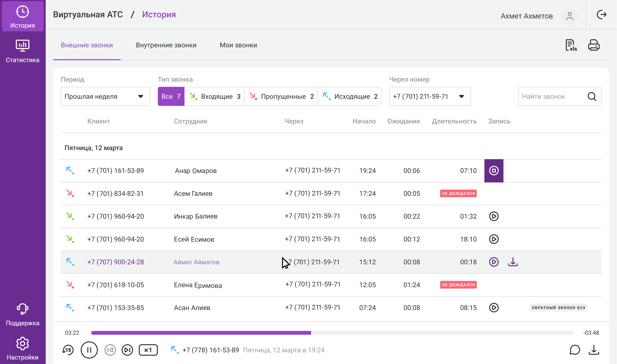Click the logout icon in header
This screenshot has height=364, width=617.
click(x=602, y=15)
